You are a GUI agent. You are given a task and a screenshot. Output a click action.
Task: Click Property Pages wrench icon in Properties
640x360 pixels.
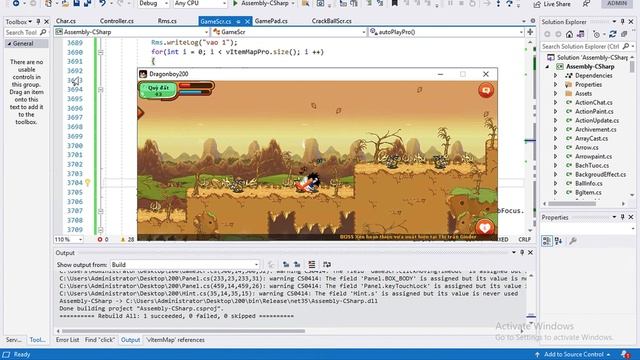tap(573, 241)
